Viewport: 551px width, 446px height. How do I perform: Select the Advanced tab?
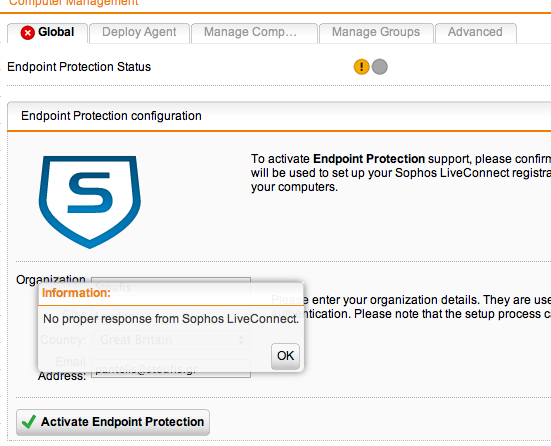pos(475,32)
